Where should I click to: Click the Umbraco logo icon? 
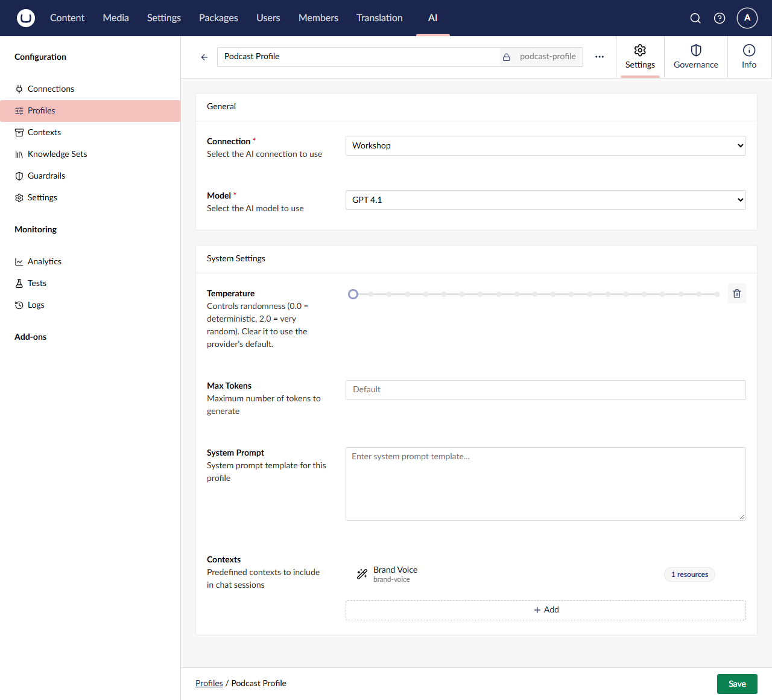click(x=26, y=18)
